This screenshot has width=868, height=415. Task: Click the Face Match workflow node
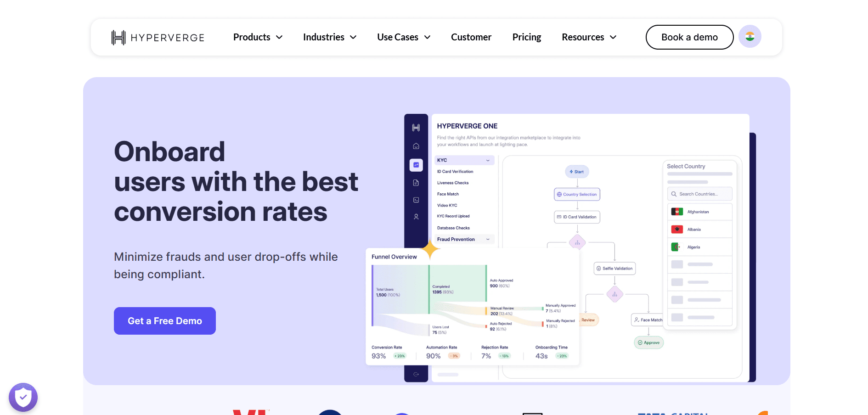click(x=648, y=320)
